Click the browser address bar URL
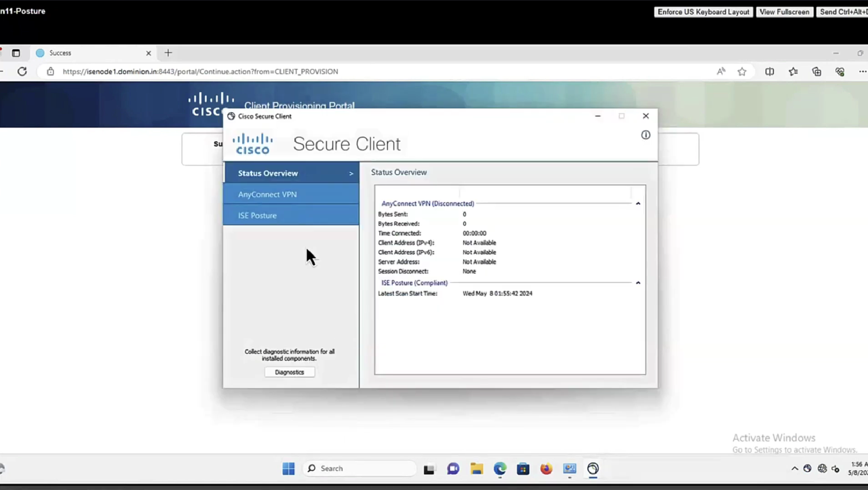The image size is (868, 490). tap(200, 72)
